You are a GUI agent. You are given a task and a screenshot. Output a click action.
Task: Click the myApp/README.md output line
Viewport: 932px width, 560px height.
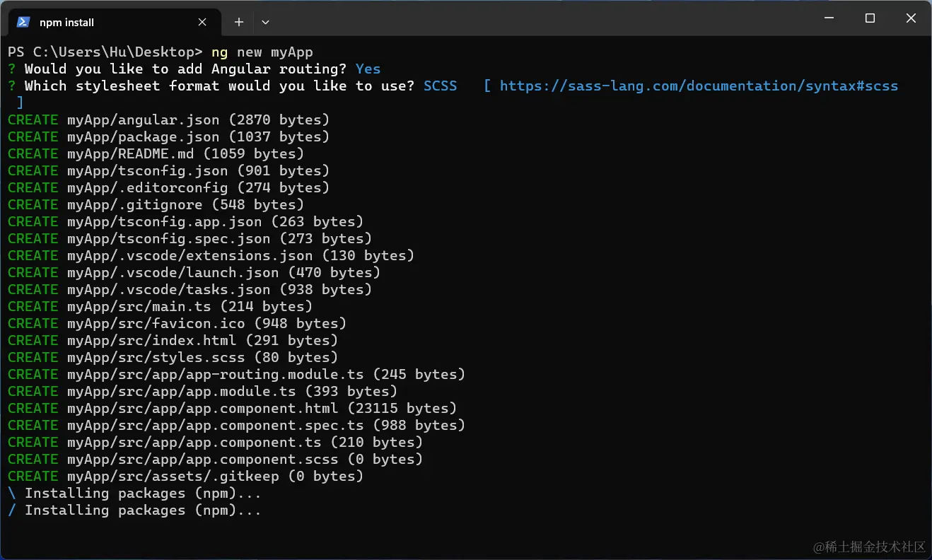(156, 154)
